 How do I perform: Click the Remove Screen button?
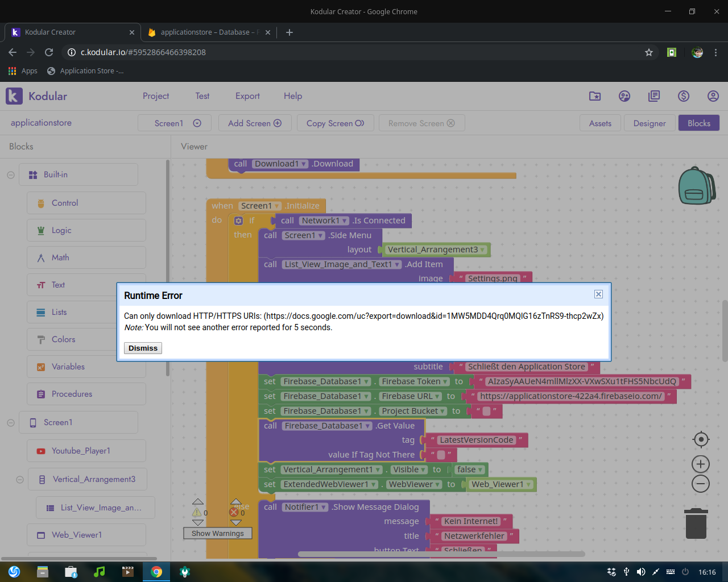pyautogui.click(x=421, y=123)
